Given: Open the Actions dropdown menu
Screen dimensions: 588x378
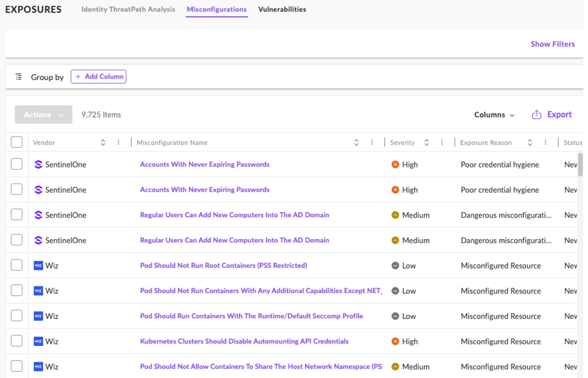Looking at the screenshot, I should [x=43, y=115].
